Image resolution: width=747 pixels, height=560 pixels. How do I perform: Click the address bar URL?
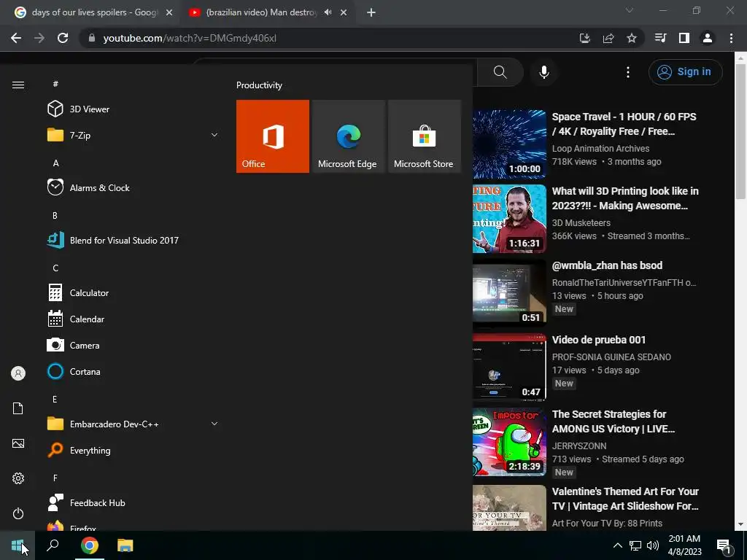coord(190,38)
